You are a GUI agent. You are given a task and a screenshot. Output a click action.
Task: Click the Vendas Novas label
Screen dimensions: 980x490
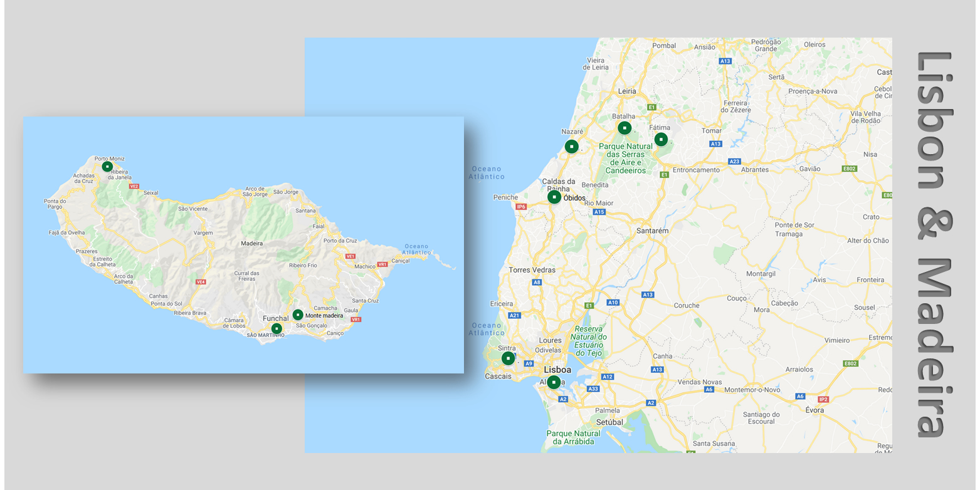(x=699, y=382)
